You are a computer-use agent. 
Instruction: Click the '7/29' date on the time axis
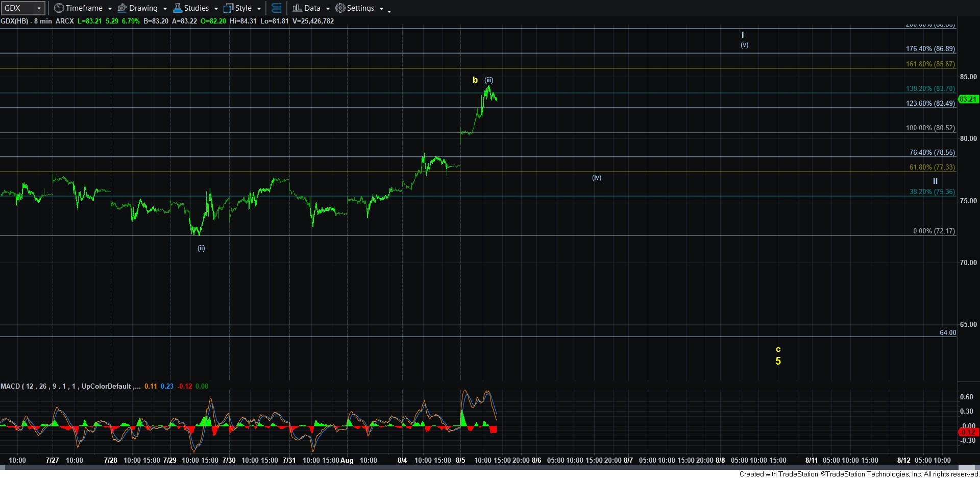tap(169, 460)
